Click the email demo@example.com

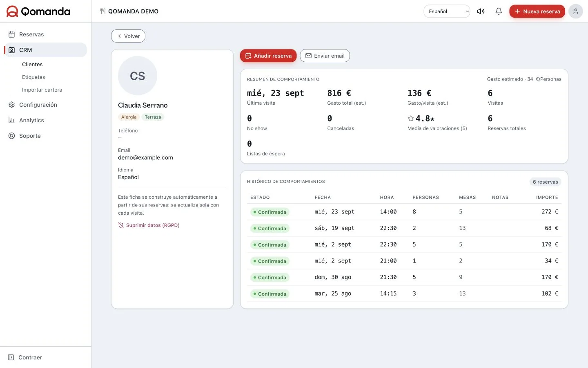(145, 157)
